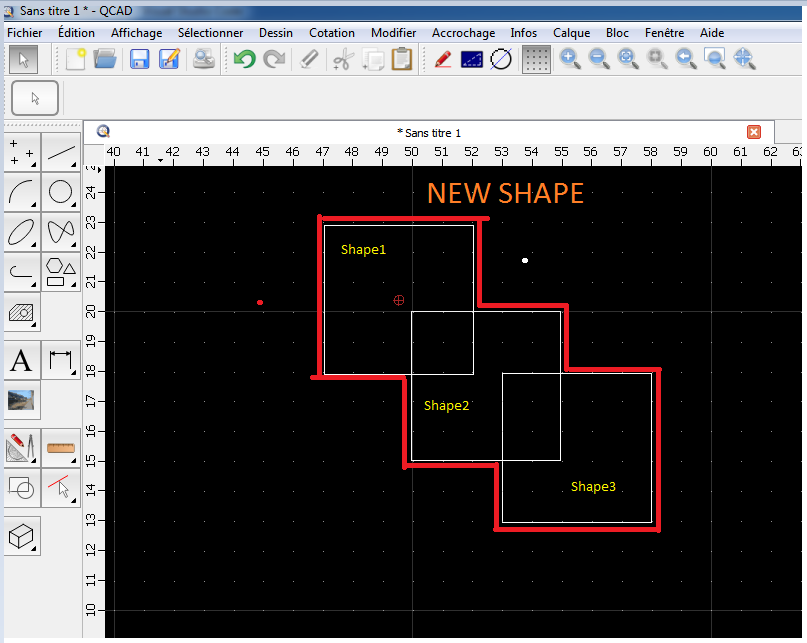Open the Dimension tools
This screenshot has width=807, height=643.
(x=61, y=360)
